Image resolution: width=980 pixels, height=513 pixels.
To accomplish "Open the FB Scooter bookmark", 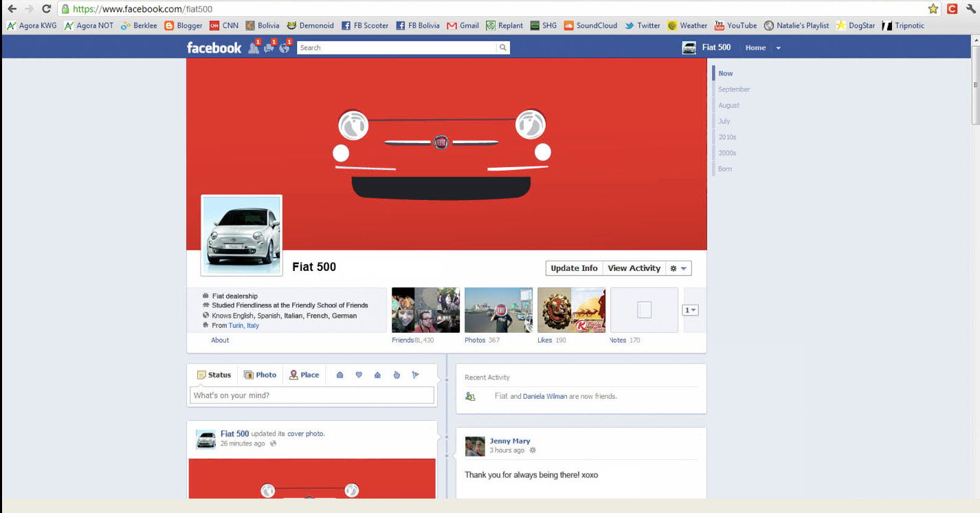I will [364, 25].
